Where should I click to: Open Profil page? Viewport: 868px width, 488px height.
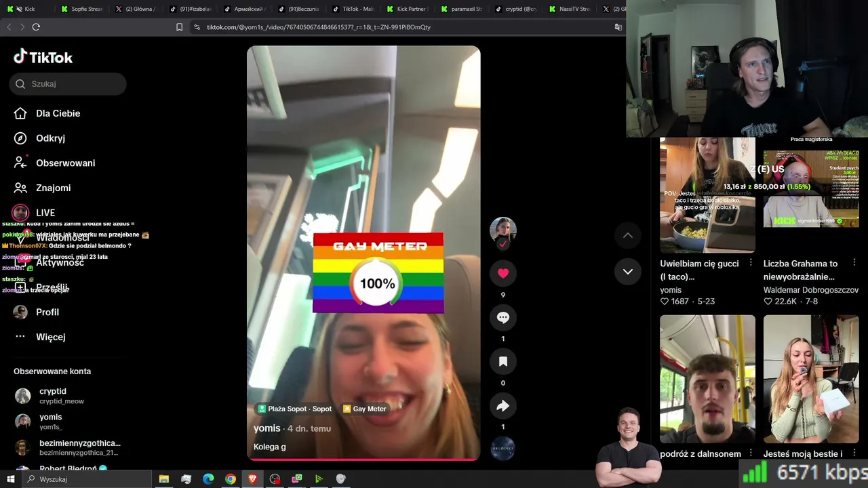coord(36,312)
